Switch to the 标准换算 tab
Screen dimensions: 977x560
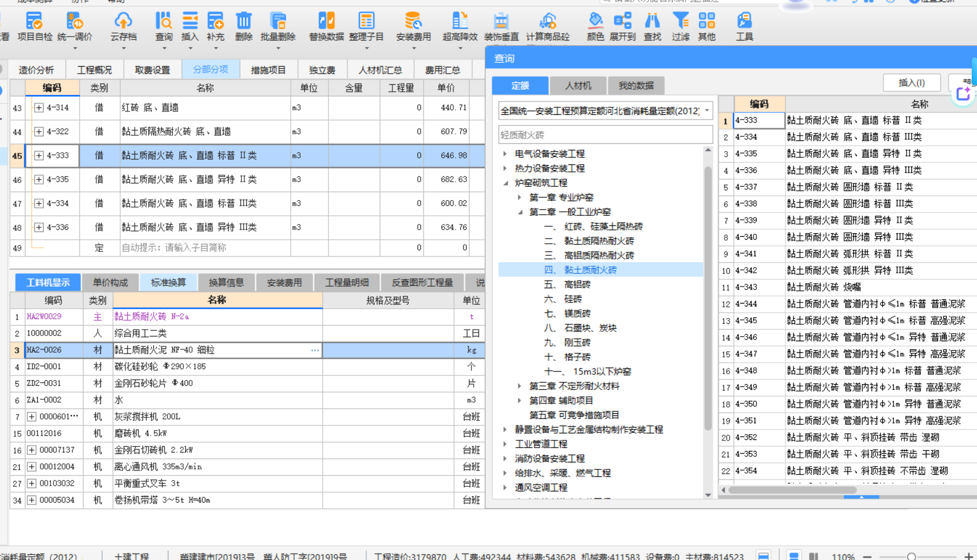[168, 282]
